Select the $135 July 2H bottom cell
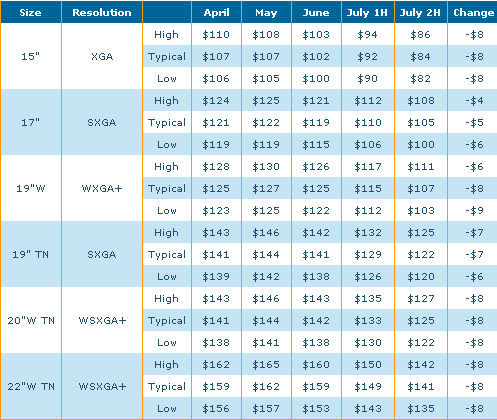497x420 pixels. [x=421, y=408]
